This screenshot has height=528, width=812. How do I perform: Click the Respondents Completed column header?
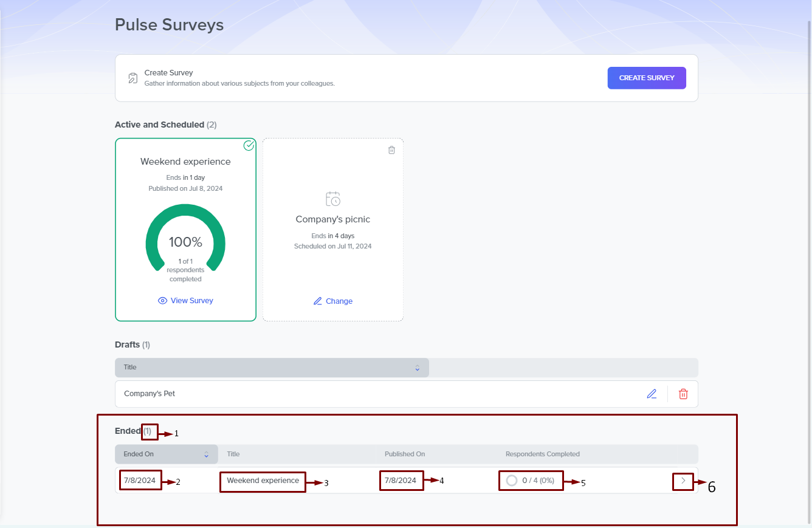(542, 454)
